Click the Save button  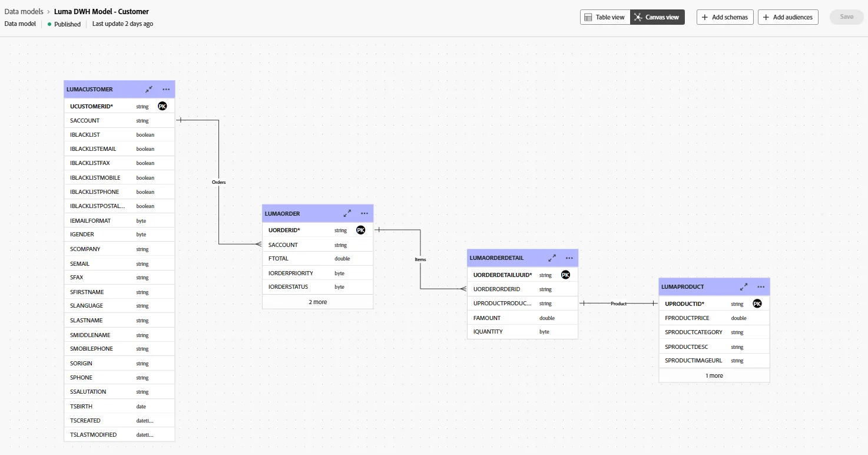tap(847, 17)
